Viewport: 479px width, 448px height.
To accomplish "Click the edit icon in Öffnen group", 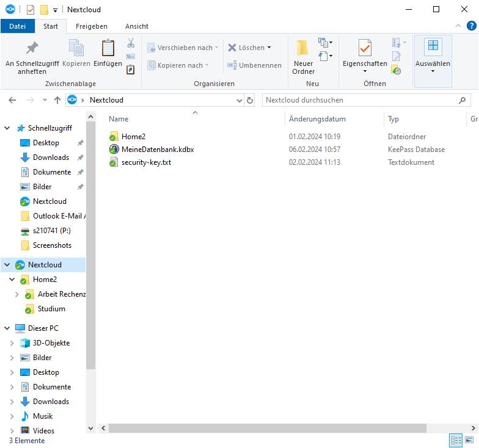I will coord(396,56).
